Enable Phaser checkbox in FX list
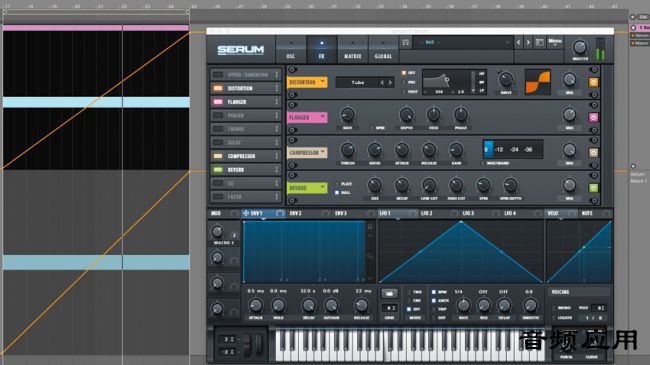The height and width of the screenshot is (365, 650). coord(218,115)
